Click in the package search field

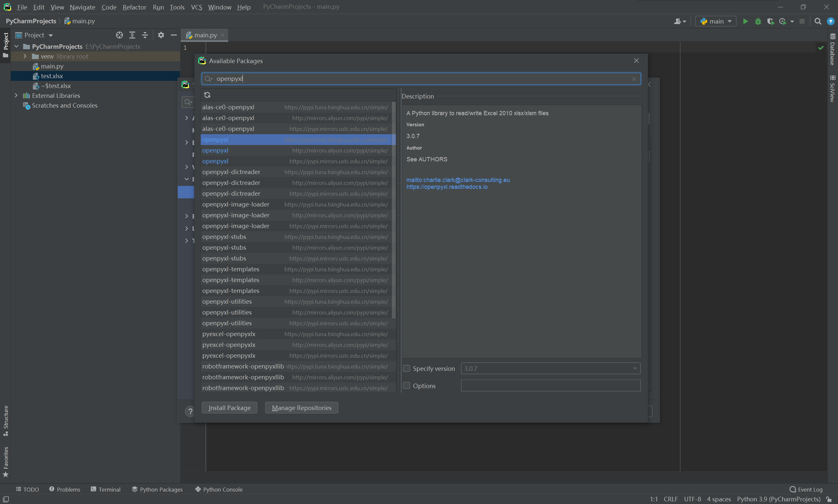pos(421,79)
